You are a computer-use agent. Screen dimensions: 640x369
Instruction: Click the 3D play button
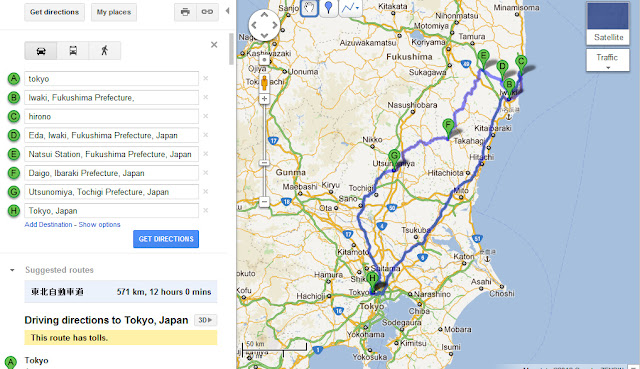[x=205, y=320]
